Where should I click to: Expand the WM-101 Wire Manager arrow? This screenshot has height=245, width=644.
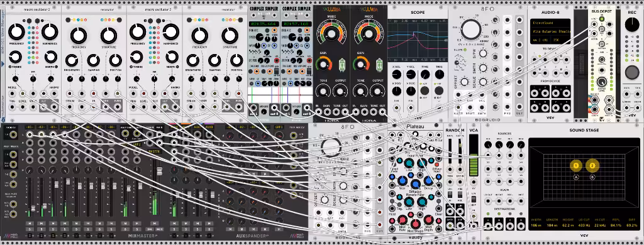pyautogui.click(x=3, y=64)
